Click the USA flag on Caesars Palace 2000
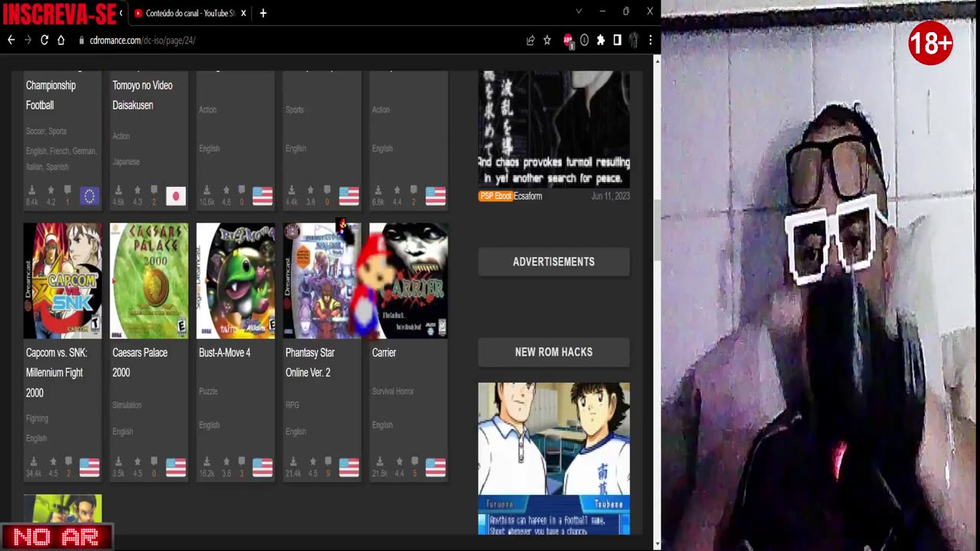The width and height of the screenshot is (980, 551). (x=176, y=468)
